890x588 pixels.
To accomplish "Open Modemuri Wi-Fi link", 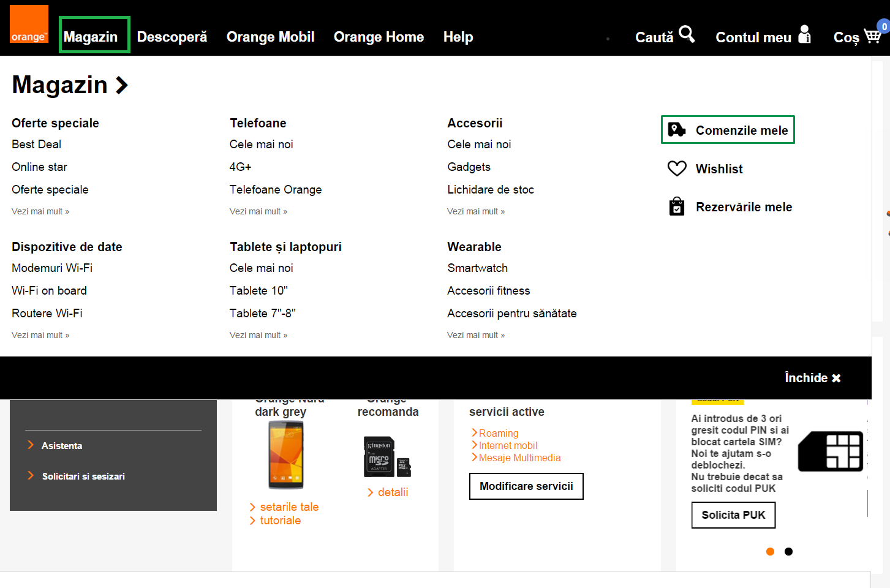I will pyautogui.click(x=52, y=268).
